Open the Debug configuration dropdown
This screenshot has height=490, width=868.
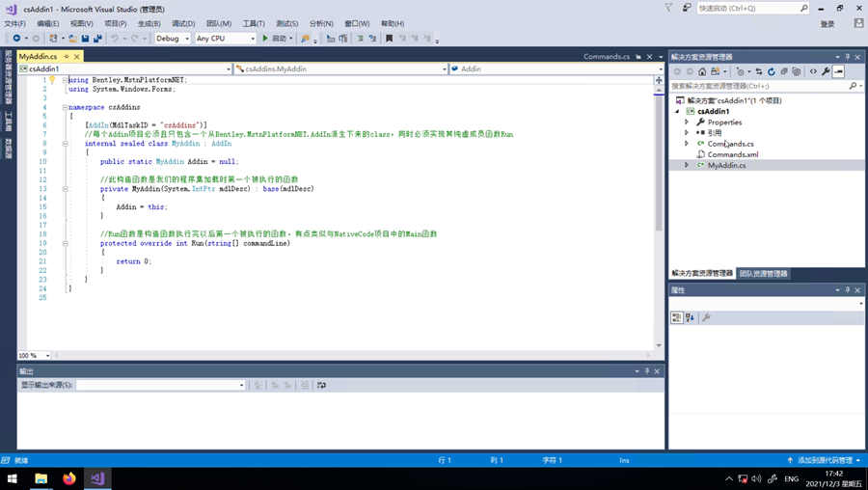[x=173, y=39]
